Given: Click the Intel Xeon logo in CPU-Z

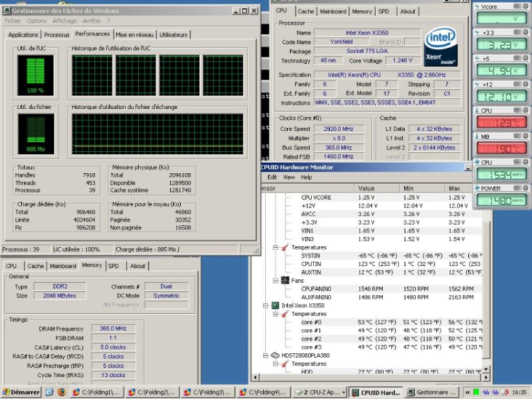Looking at the screenshot, I should pyautogui.click(x=440, y=47).
